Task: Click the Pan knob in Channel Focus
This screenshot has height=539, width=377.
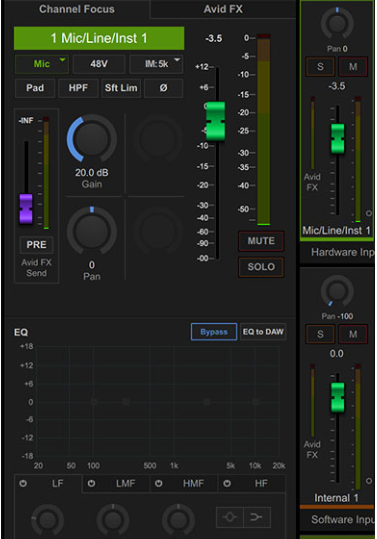Action: (92, 231)
